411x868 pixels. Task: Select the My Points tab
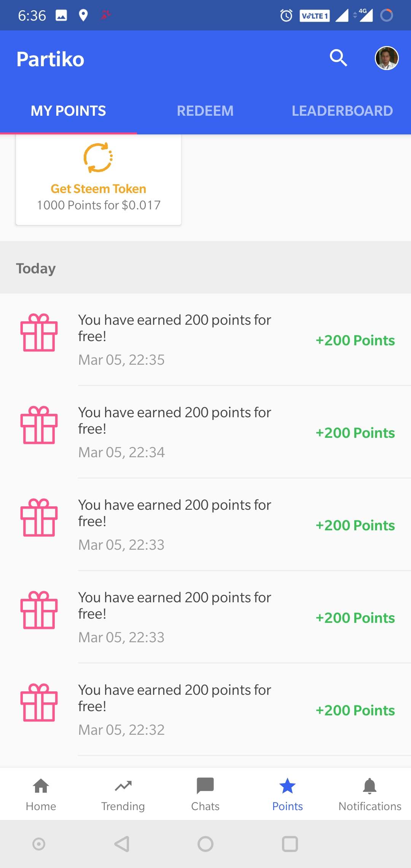[x=68, y=111]
